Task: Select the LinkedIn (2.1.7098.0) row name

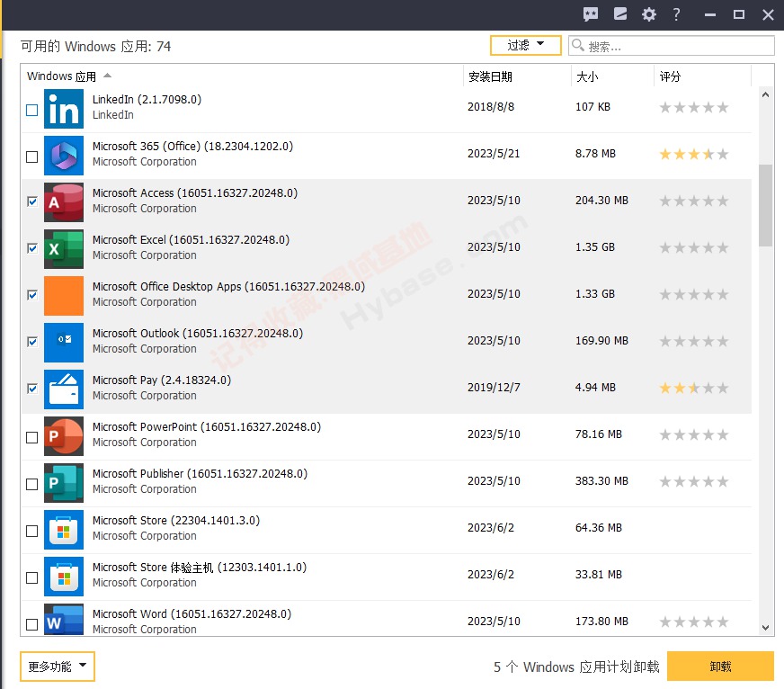Action: click(147, 100)
